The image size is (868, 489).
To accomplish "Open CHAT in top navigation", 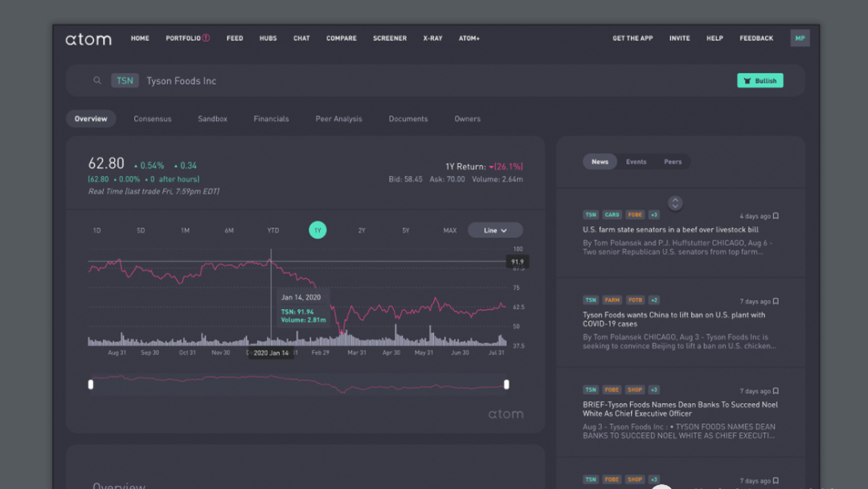I will click(x=301, y=39).
